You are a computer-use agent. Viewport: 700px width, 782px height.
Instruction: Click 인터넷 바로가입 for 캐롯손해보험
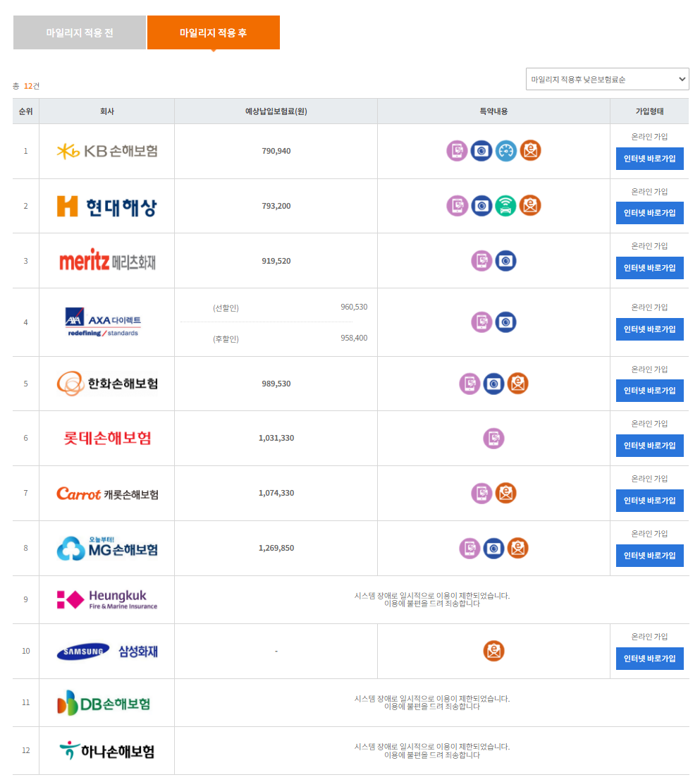[650, 500]
